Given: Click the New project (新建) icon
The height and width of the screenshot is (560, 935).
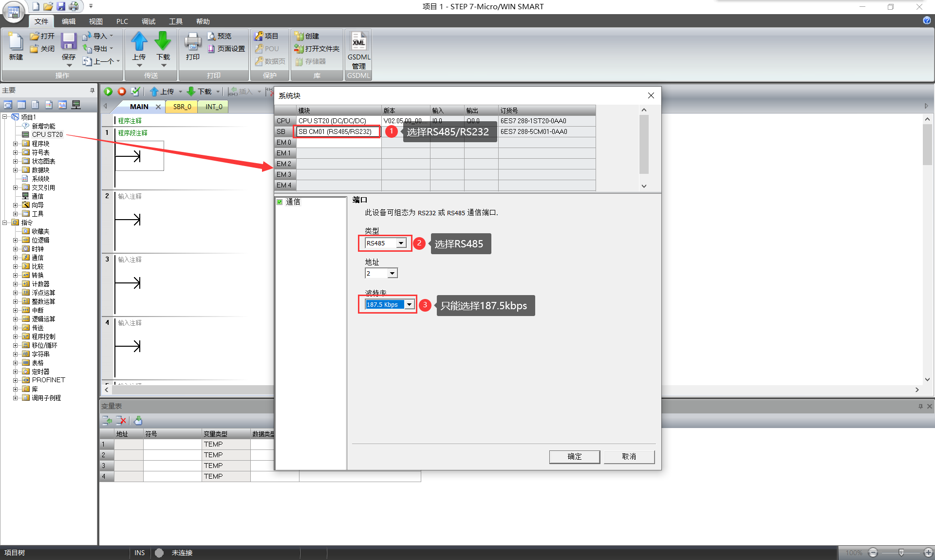Looking at the screenshot, I should (x=16, y=42).
